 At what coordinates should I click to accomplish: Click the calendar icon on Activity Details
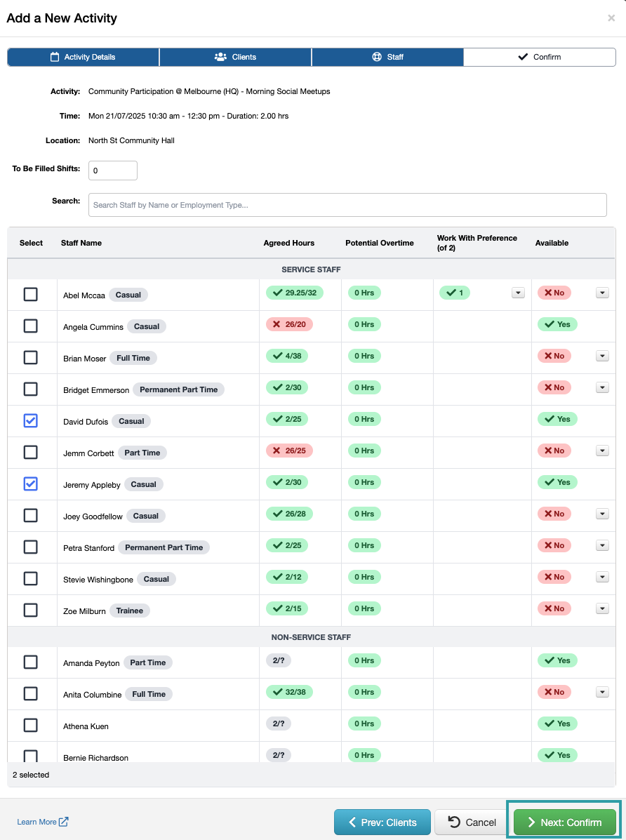tap(55, 57)
